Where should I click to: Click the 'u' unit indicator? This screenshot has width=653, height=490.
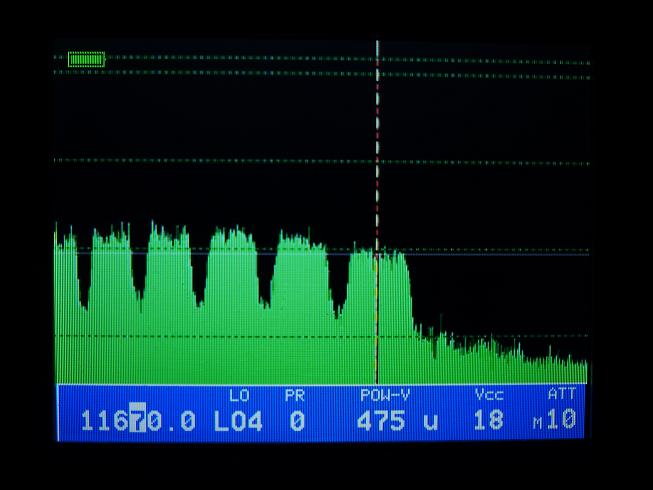(x=430, y=421)
